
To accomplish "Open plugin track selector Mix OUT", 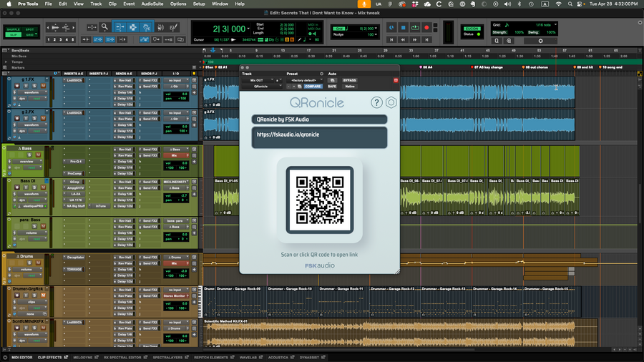I will pyautogui.click(x=259, y=80).
